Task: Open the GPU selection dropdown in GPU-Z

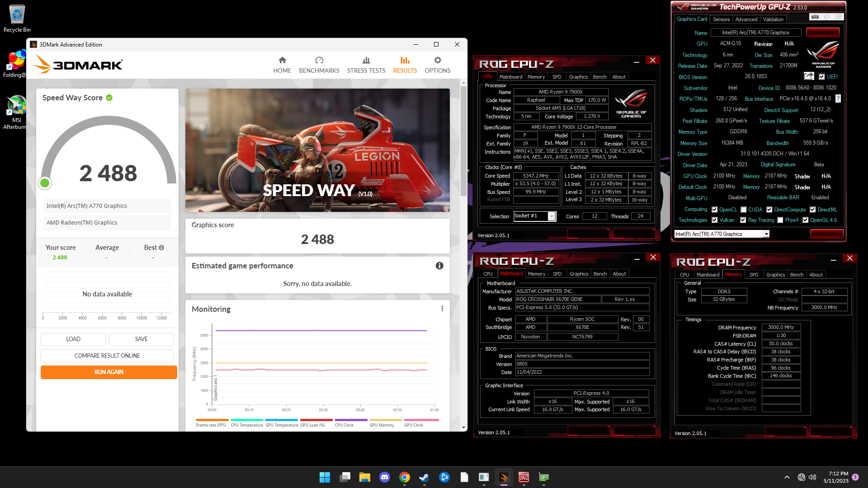Action: point(722,234)
